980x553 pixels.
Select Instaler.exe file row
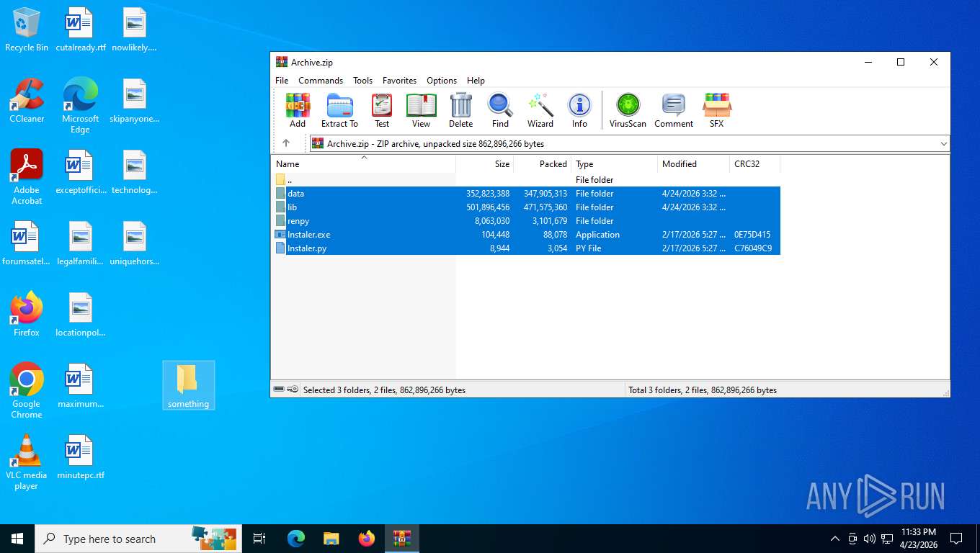tap(526, 235)
